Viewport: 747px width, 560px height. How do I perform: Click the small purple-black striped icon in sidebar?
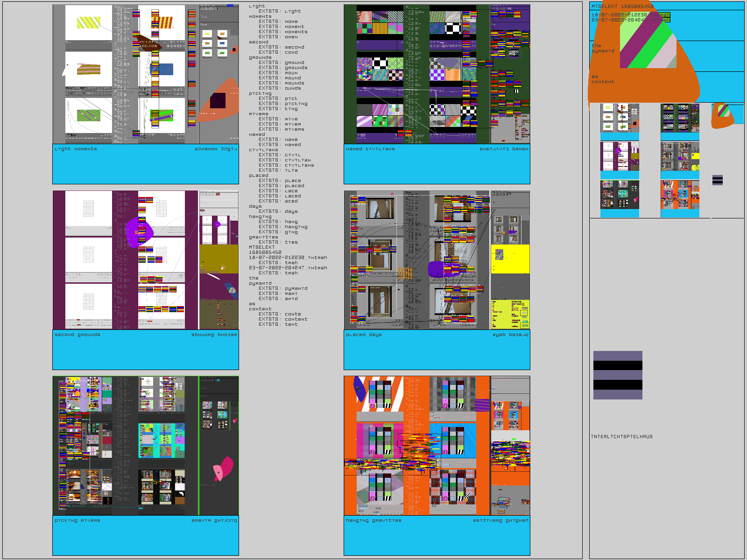(718, 180)
